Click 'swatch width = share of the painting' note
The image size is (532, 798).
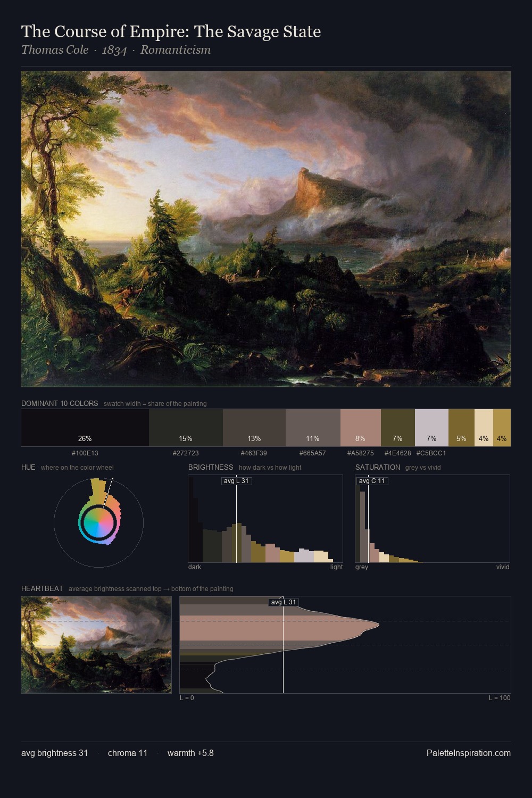pyautogui.click(x=155, y=404)
